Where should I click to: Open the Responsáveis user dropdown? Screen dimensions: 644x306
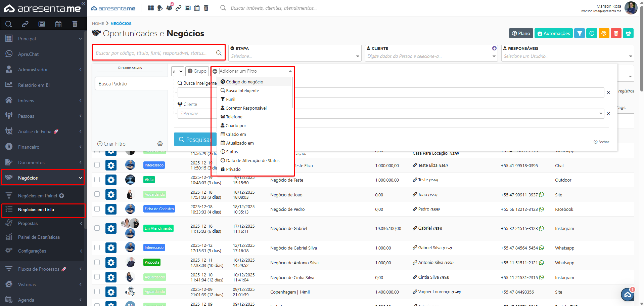click(567, 56)
